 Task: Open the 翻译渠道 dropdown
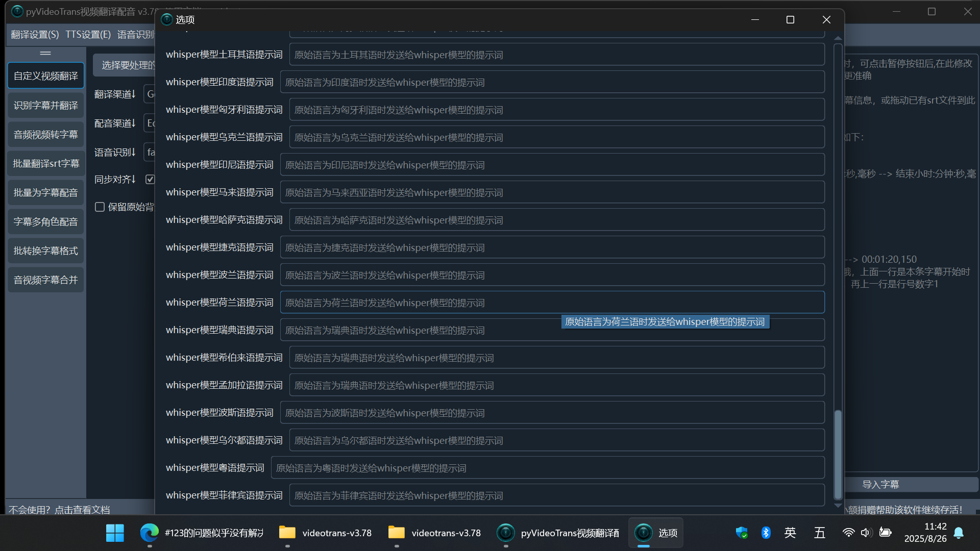(150, 94)
